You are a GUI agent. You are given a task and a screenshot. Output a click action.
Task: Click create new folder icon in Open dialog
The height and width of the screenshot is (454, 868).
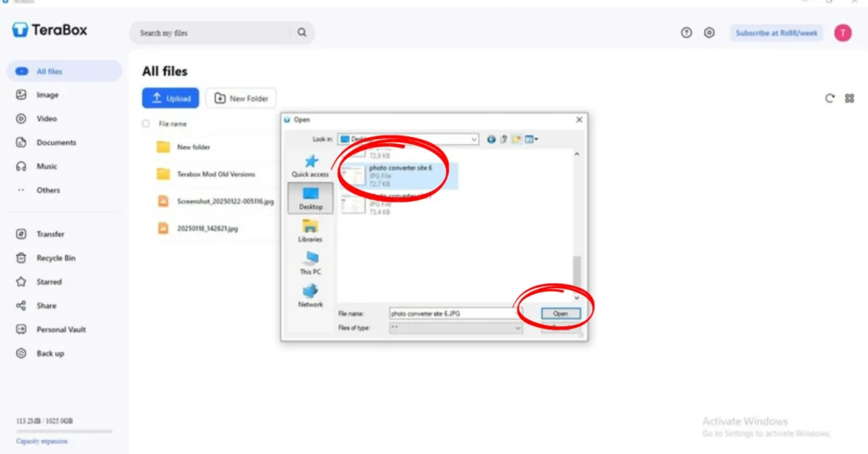pyautogui.click(x=516, y=140)
